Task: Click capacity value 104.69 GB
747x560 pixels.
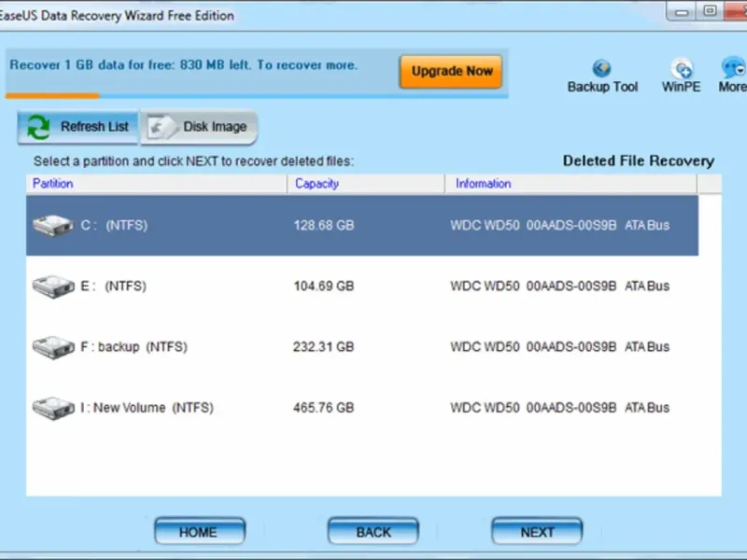Action: point(324,287)
